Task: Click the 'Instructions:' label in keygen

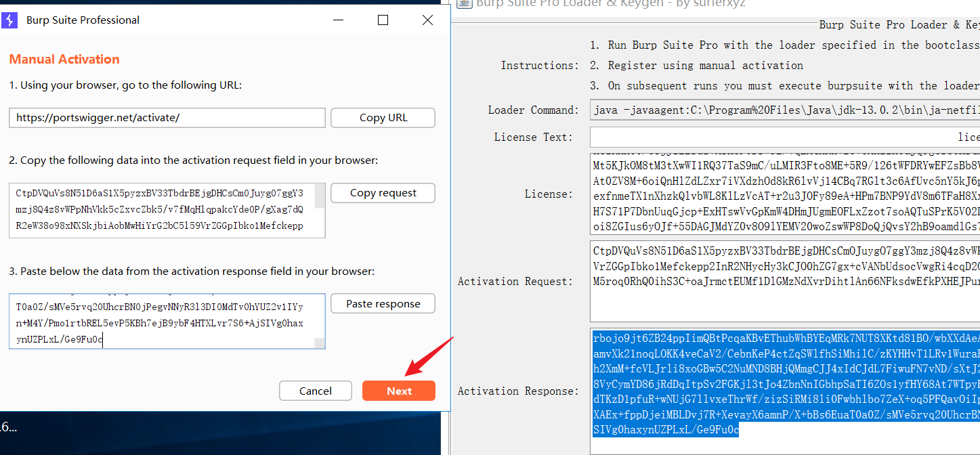Action: pyautogui.click(x=540, y=66)
